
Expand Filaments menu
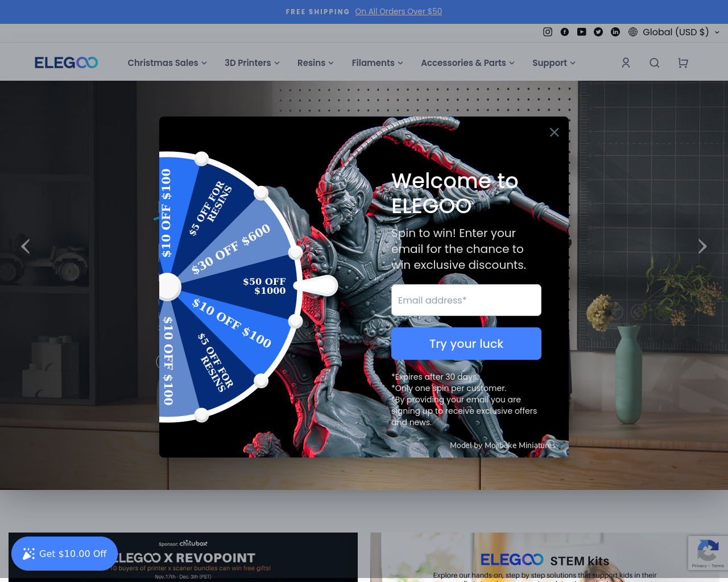point(378,63)
